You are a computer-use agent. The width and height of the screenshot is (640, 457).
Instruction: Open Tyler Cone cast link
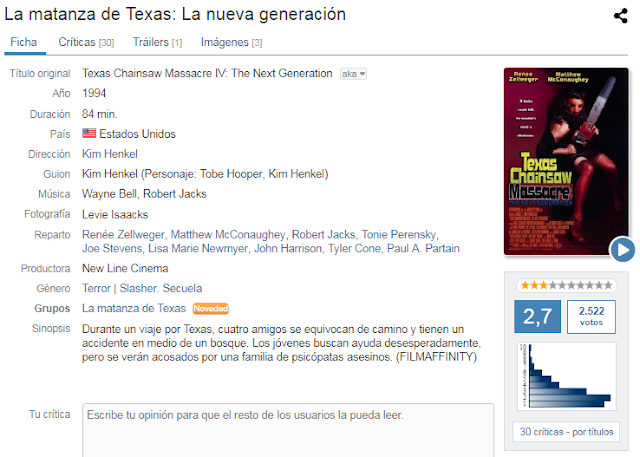(354, 248)
